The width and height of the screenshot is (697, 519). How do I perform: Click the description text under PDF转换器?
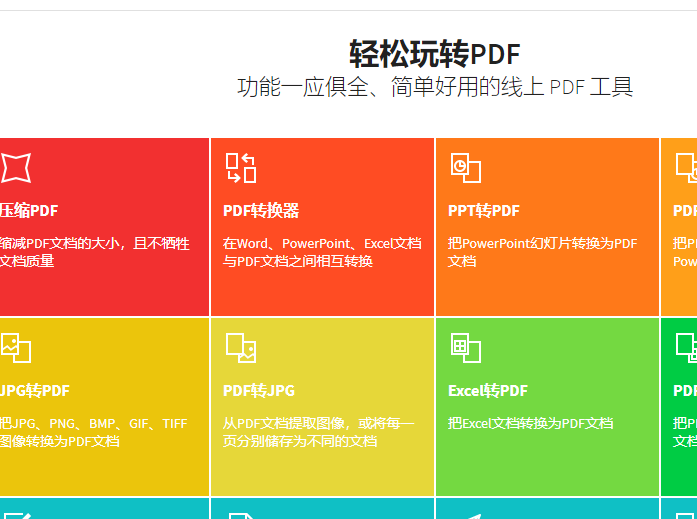click(x=321, y=252)
